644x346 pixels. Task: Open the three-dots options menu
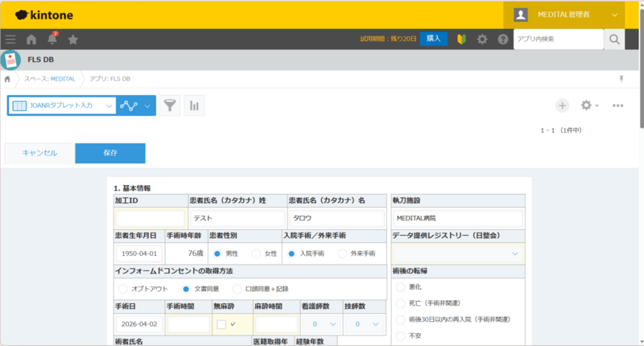[x=617, y=105]
